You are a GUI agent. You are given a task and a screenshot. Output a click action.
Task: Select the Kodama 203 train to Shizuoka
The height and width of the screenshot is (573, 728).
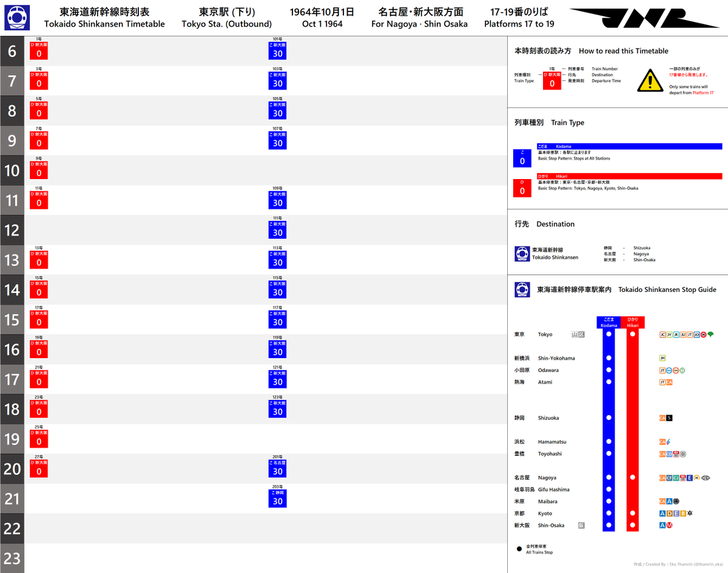coord(277,498)
